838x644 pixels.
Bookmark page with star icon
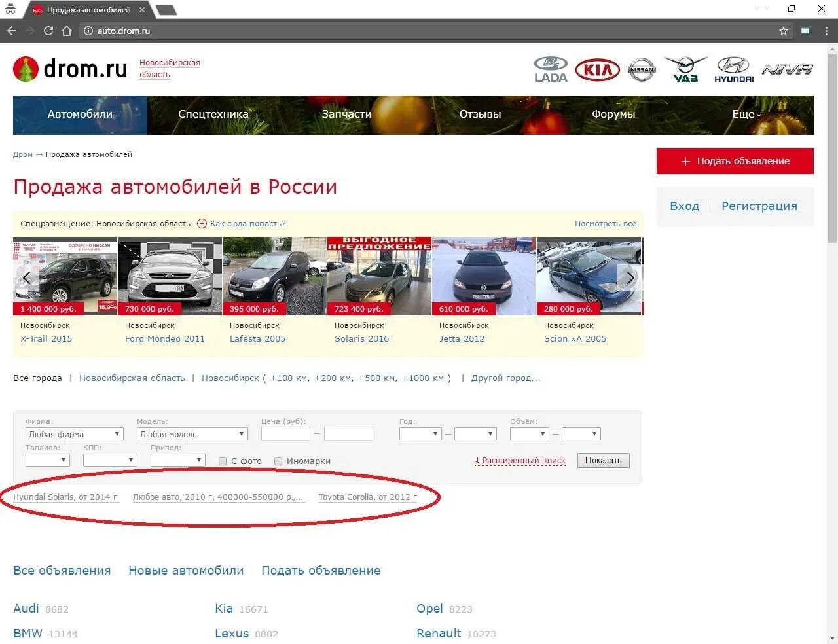click(783, 31)
